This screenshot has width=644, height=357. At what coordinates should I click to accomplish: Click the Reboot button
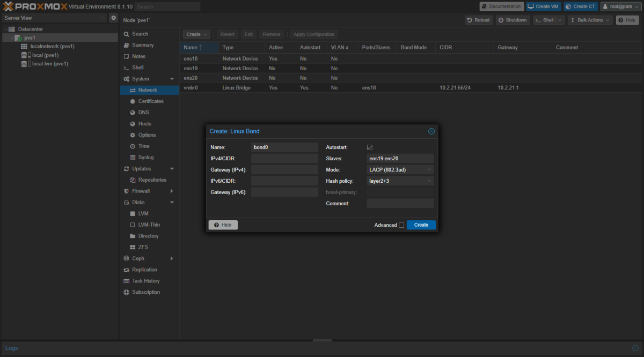click(479, 20)
